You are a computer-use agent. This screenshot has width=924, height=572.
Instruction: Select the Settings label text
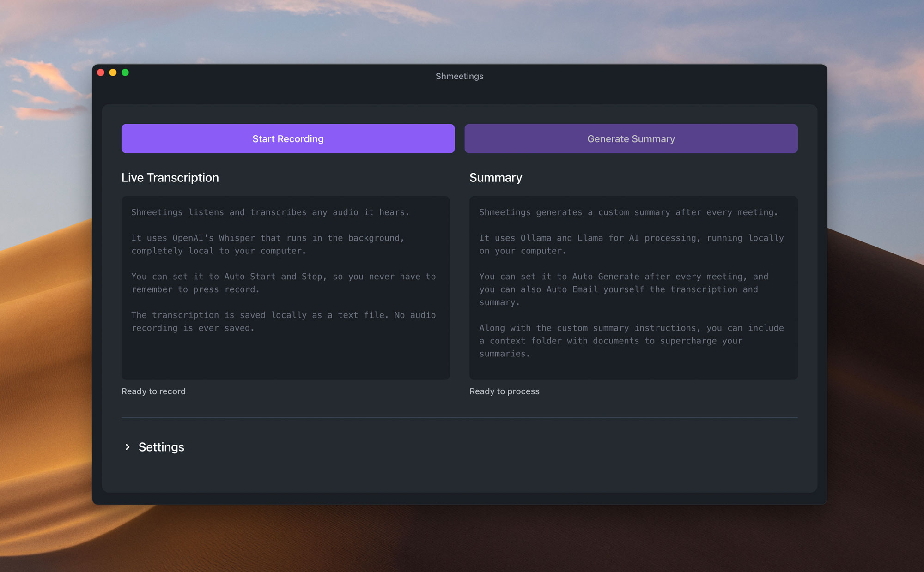coord(161,447)
